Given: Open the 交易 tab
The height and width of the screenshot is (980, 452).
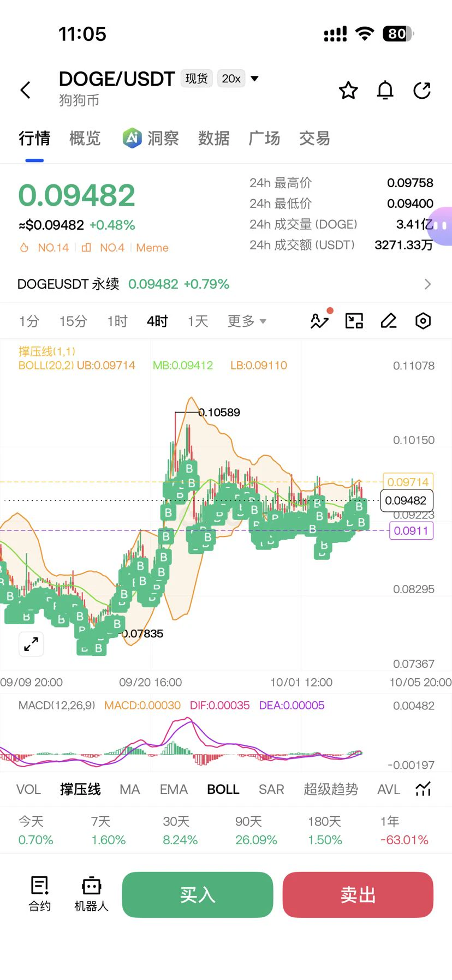Looking at the screenshot, I should pos(314,139).
